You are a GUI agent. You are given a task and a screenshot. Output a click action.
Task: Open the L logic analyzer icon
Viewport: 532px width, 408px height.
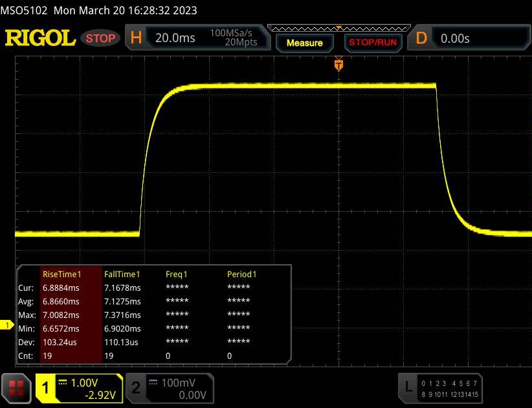click(408, 387)
